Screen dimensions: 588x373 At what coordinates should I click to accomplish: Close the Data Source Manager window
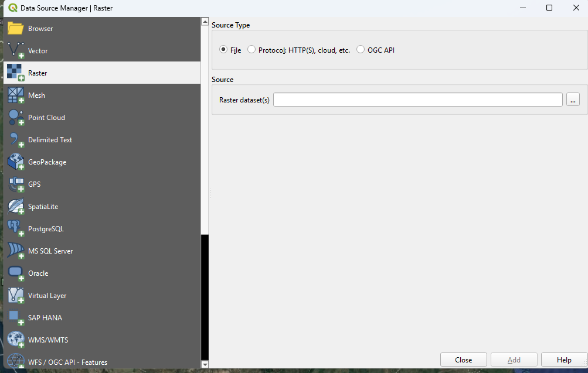click(x=576, y=8)
